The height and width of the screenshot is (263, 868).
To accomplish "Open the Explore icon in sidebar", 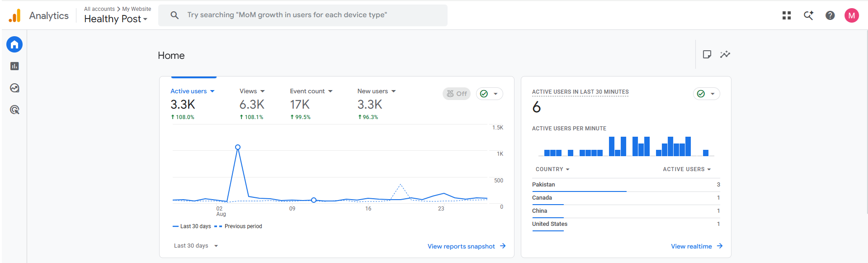I will pos(14,88).
